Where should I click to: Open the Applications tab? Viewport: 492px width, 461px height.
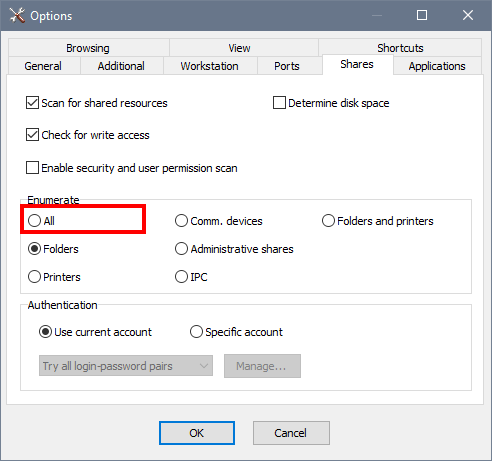[437, 66]
